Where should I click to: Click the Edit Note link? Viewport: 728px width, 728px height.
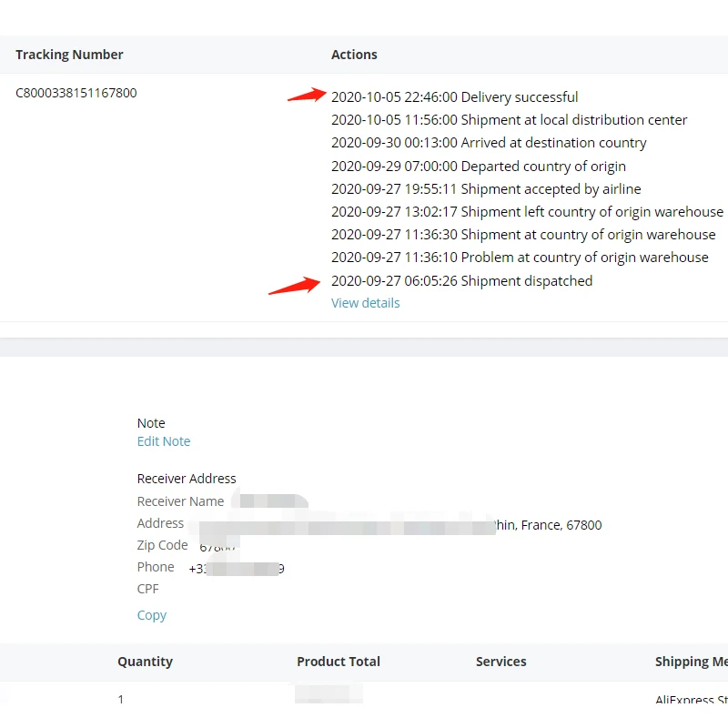tap(164, 441)
